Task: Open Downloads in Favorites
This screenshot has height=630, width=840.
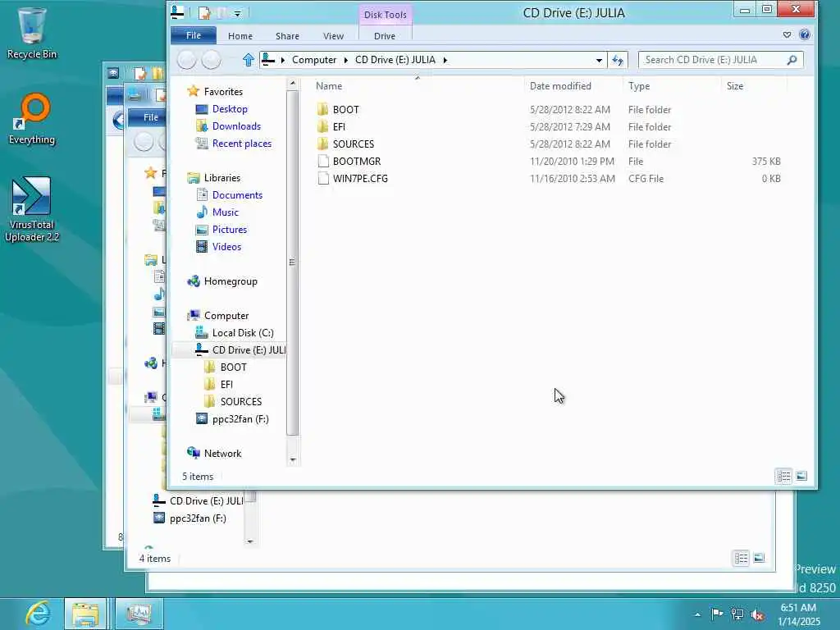Action: 236,126
